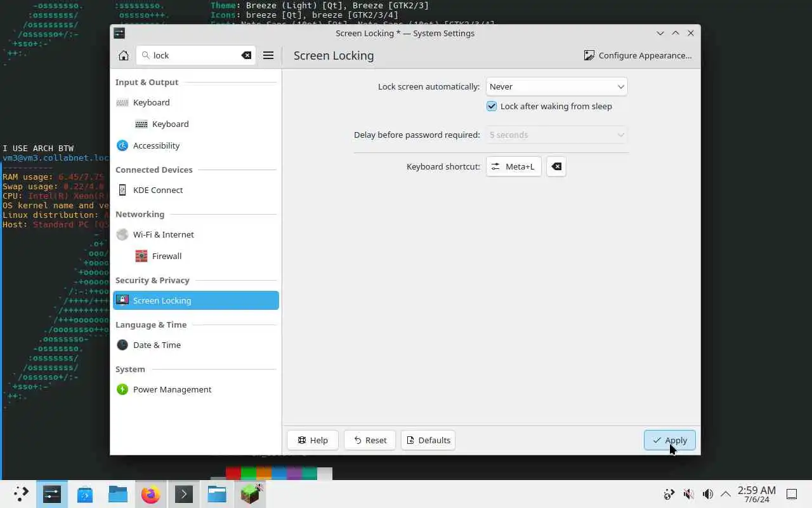812x508 pixels.
Task: Click the network tray icon
Action: (669, 494)
